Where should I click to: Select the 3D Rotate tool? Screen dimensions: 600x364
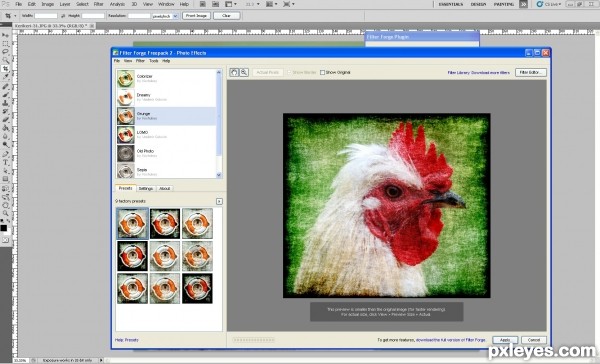(5, 189)
